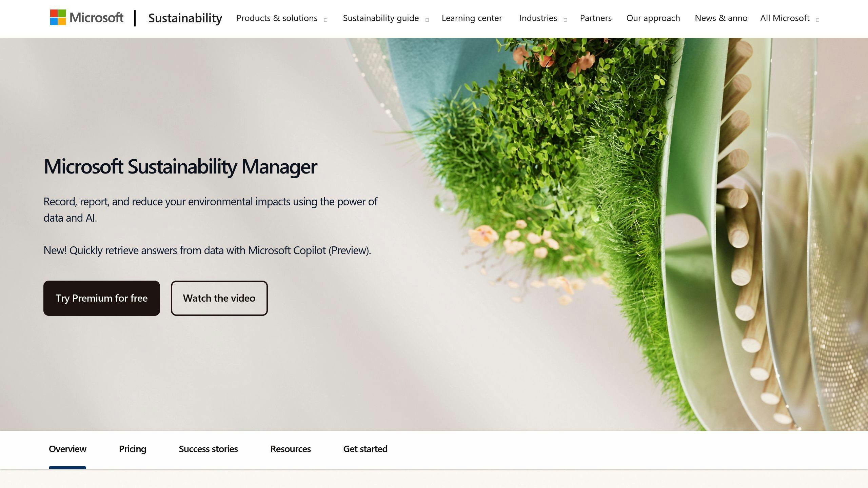868x488 pixels.
Task: Open the Success stories tab
Action: click(x=208, y=449)
